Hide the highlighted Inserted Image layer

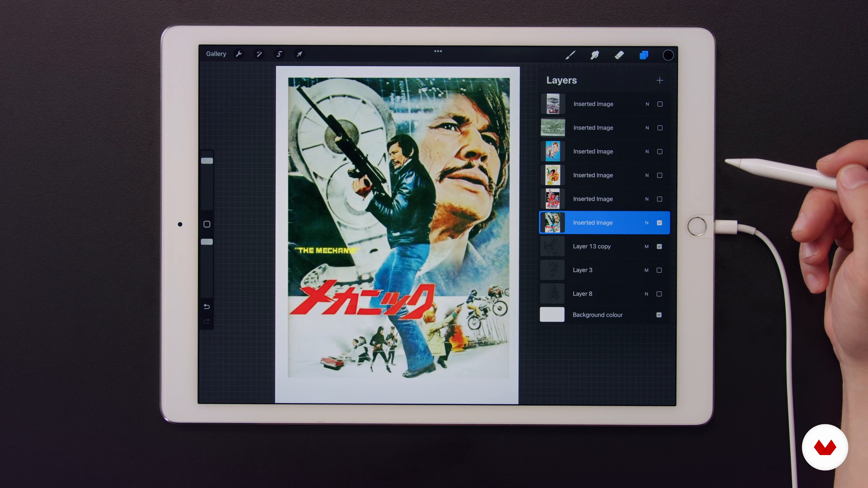[659, 223]
